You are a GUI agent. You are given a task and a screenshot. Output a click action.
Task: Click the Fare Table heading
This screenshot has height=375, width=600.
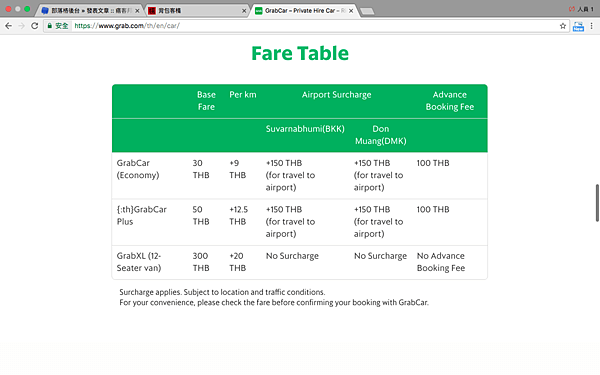pyautogui.click(x=300, y=53)
